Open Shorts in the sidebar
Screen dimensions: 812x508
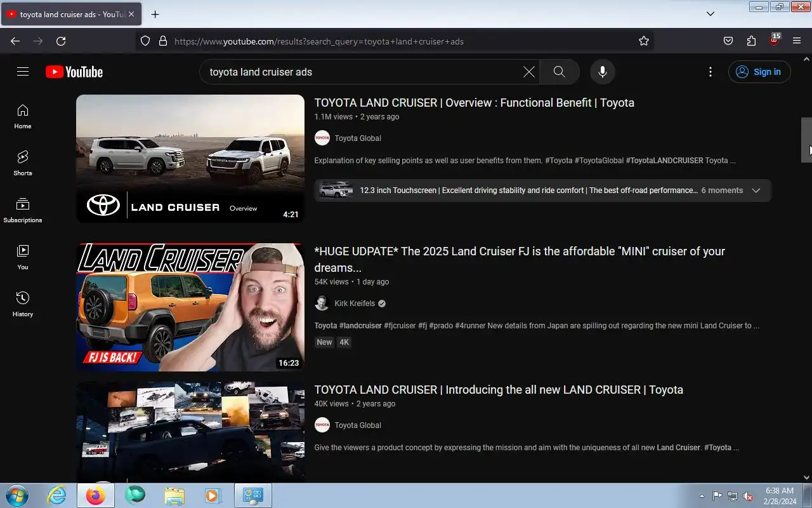pos(23,163)
